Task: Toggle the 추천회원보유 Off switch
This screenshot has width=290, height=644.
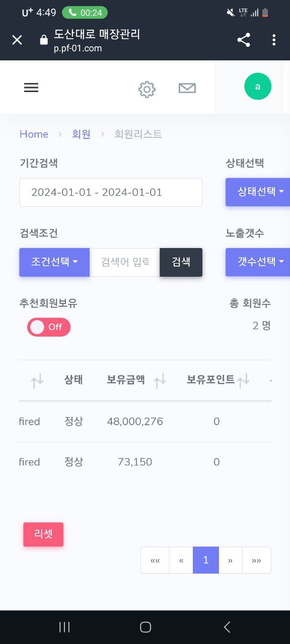Action: click(x=49, y=327)
